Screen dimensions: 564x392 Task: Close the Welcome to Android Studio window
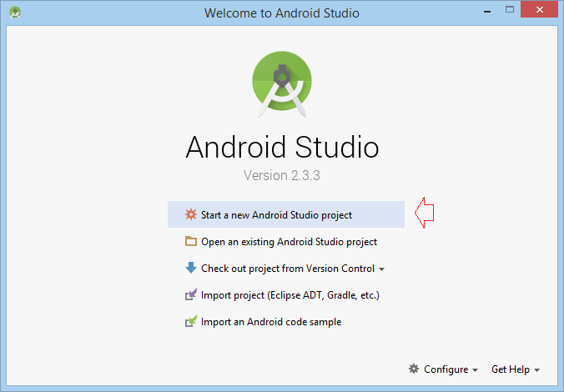(539, 10)
